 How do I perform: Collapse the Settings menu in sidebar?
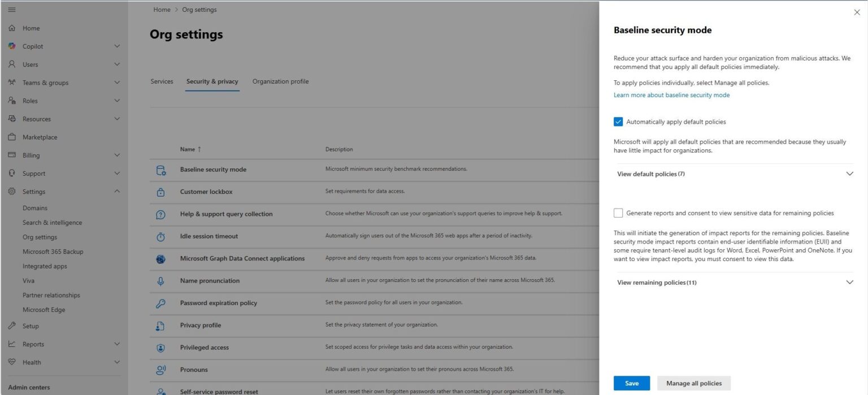(x=117, y=192)
